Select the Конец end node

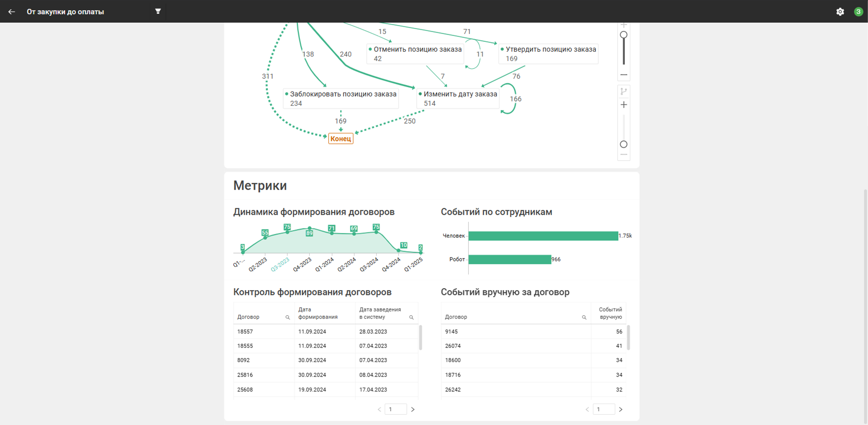(341, 139)
